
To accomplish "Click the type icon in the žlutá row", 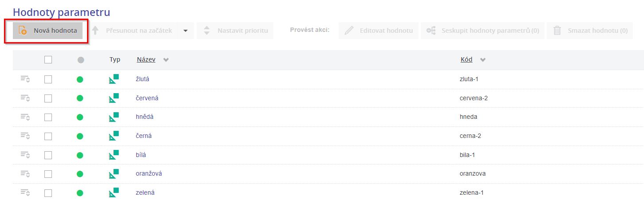I will 114,79.
